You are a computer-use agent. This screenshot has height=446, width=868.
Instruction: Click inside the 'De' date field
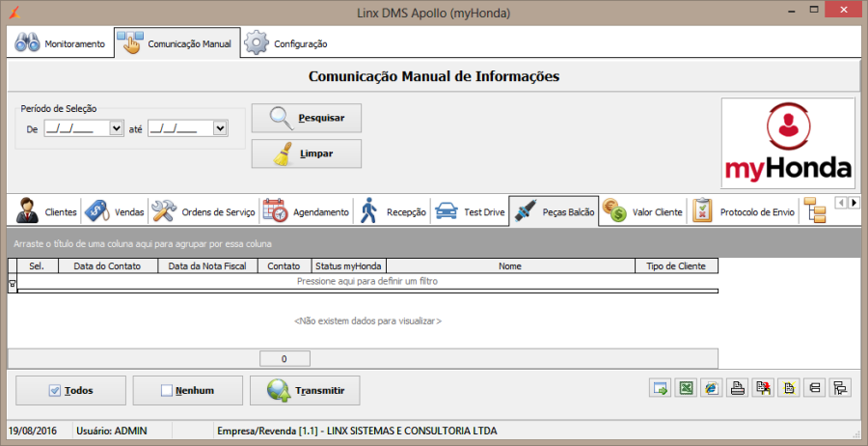tap(77, 128)
